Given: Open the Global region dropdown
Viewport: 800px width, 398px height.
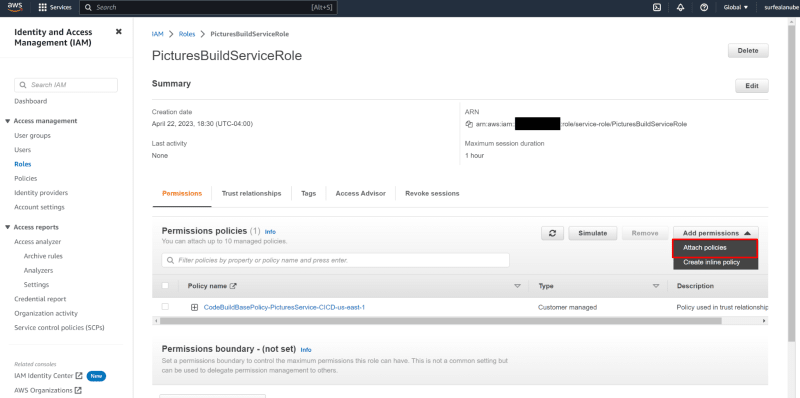Looking at the screenshot, I should tap(735, 8).
